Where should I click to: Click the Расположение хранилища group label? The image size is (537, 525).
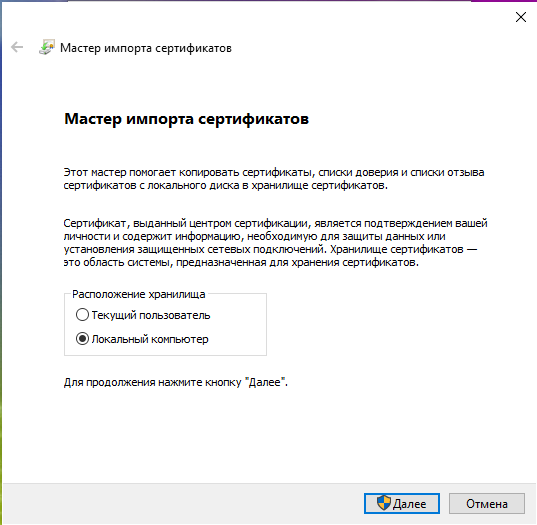139,294
